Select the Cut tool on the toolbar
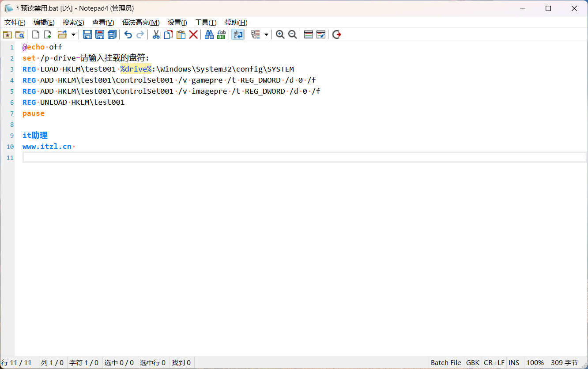 click(x=156, y=34)
